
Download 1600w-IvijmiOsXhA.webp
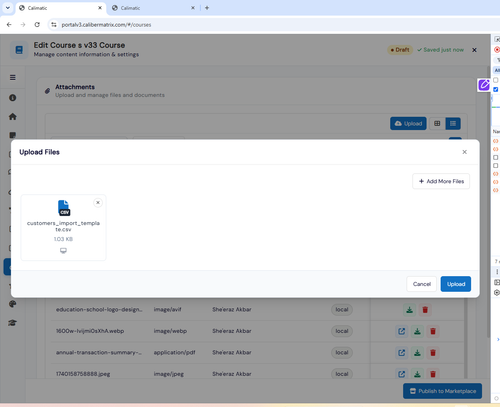pyautogui.click(x=417, y=331)
